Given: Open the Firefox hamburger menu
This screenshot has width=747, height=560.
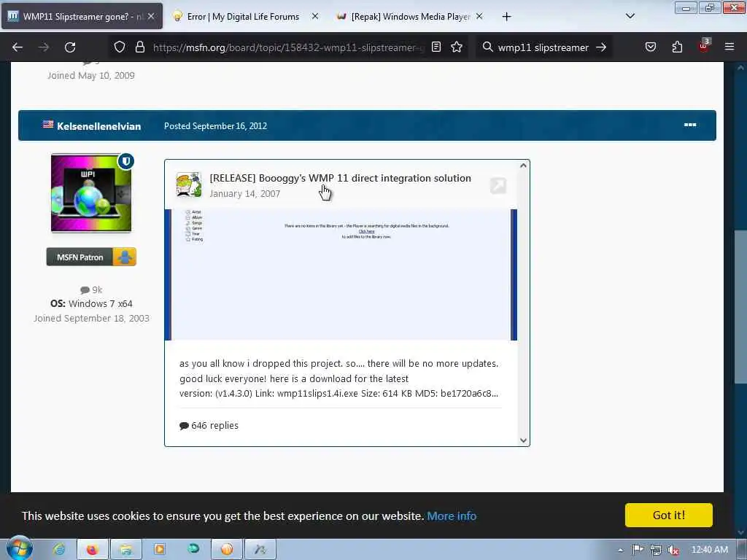Looking at the screenshot, I should [729, 47].
